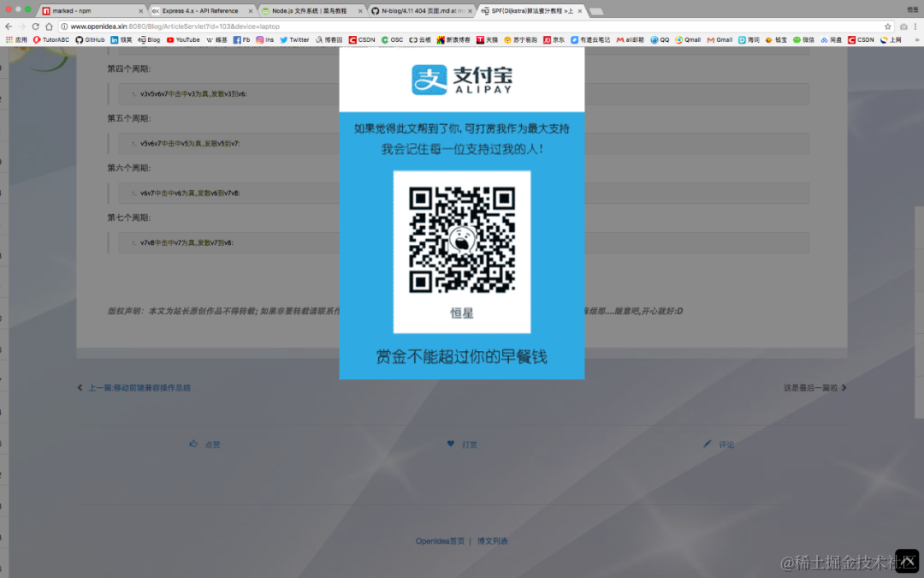Open a new browser tab
Screen dimensions: 924x578
point(596,11)
